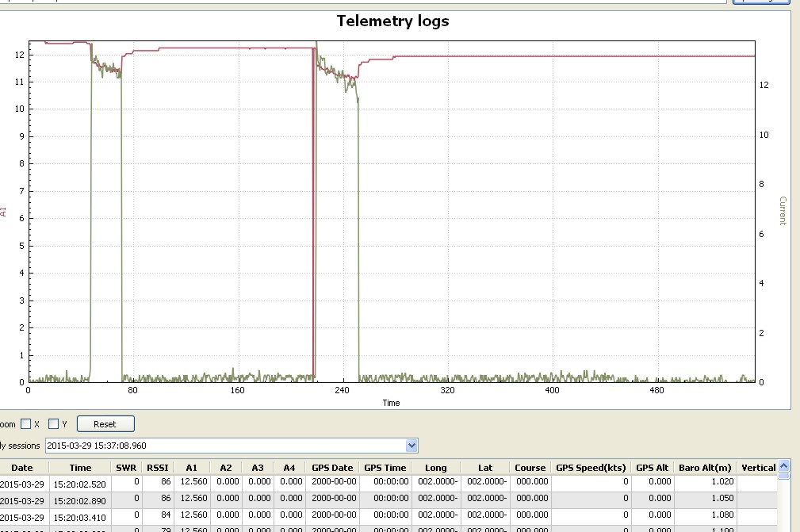Click the sessions dropdown arrow button
The height and width of the screenshot is (532, 800).
point(411,446)
